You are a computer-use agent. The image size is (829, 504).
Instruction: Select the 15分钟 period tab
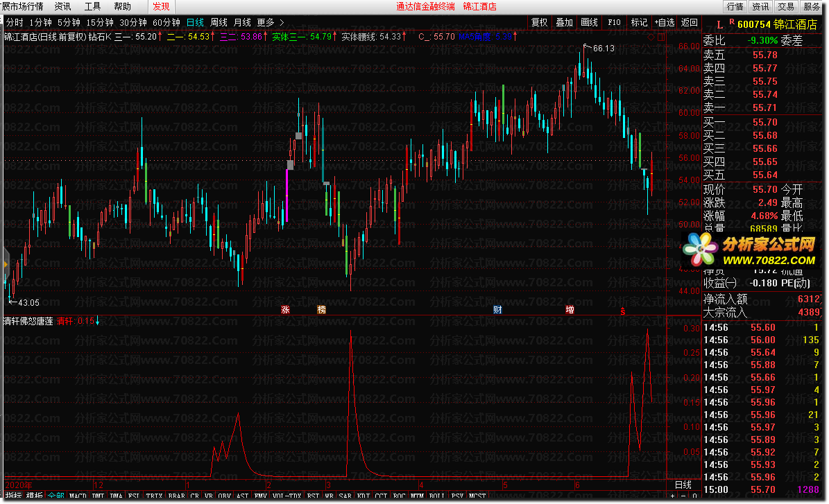[100, 22]
